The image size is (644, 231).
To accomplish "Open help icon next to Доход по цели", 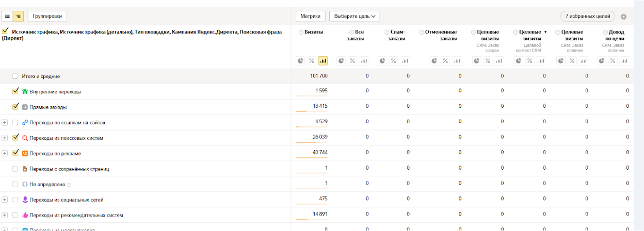I will coord(605,32).
